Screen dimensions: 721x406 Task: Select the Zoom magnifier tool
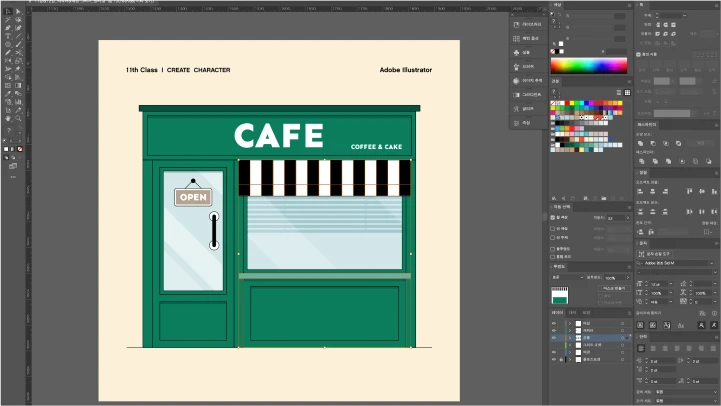coord(18,119)
